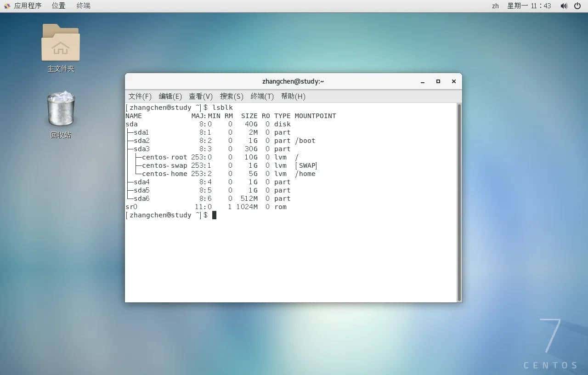Open the 应用程序 applications menu
588x375 pixels.
28,6
